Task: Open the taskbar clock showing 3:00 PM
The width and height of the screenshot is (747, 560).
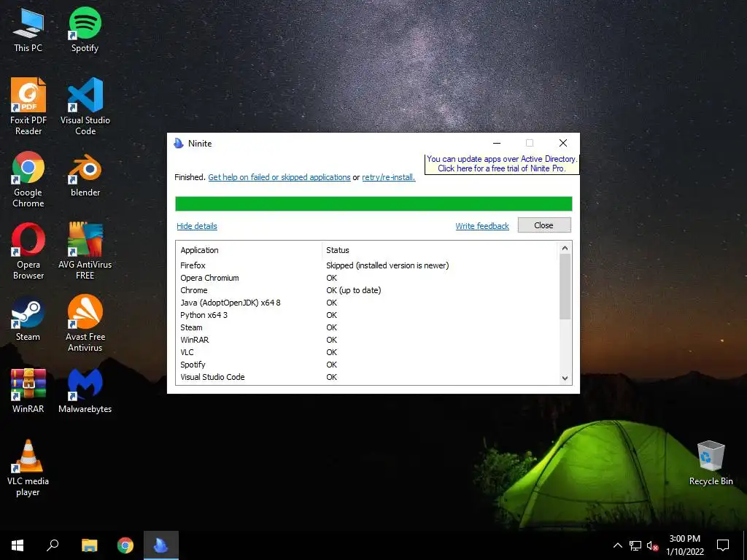Action: [x=685, y=545]
